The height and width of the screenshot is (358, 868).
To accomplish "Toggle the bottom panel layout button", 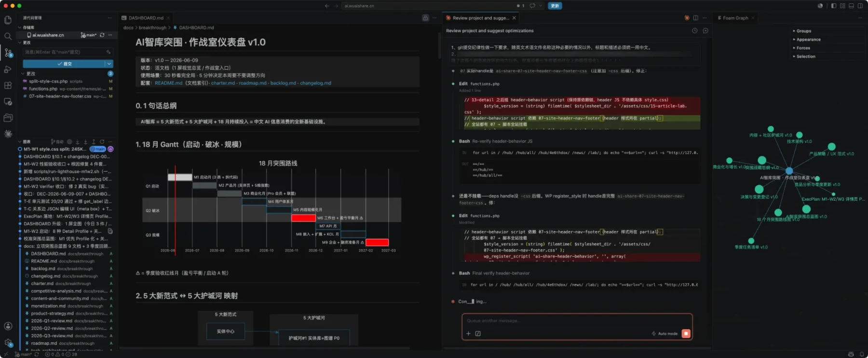I will [x=851, y=6].
